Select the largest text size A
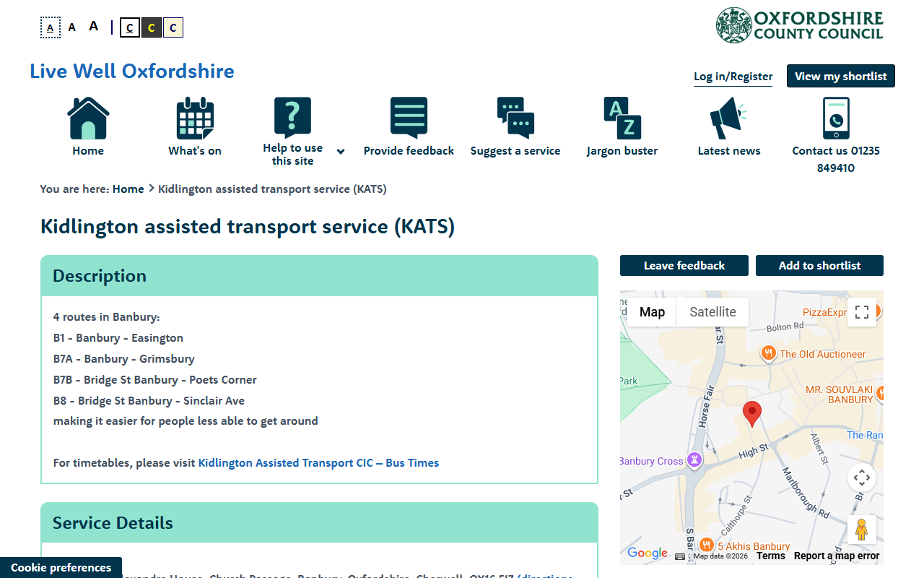 tap(93, 27)
